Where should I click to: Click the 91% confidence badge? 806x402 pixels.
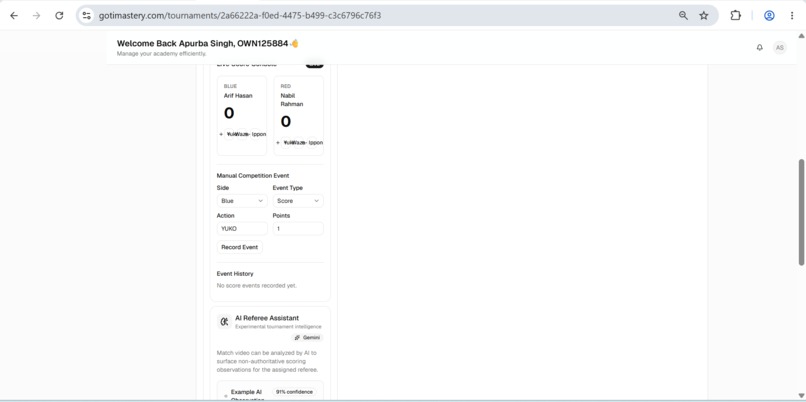click(295, 392)
